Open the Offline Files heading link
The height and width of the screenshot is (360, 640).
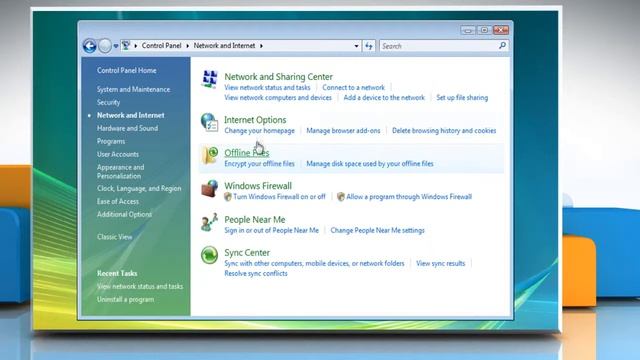click(247, 153)
